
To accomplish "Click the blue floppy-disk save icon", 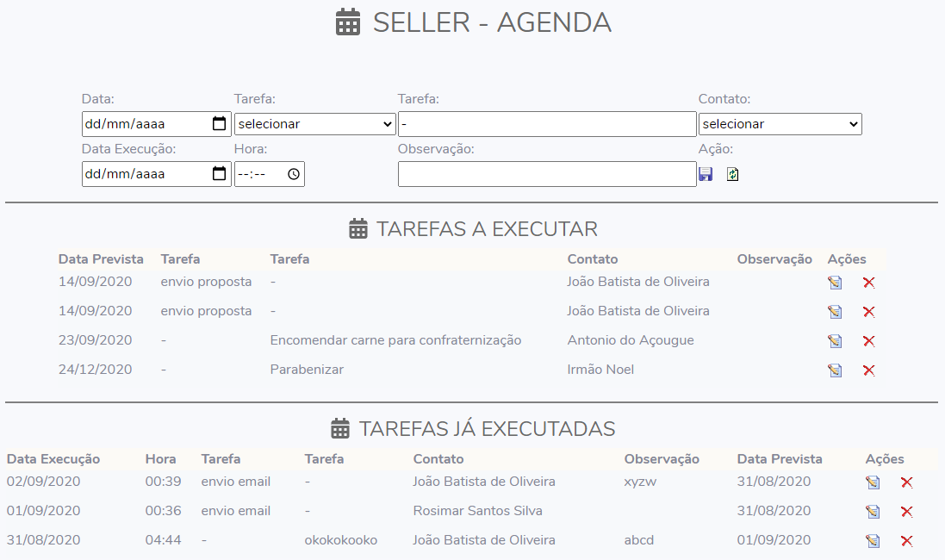I will click(x=706, y=174).
